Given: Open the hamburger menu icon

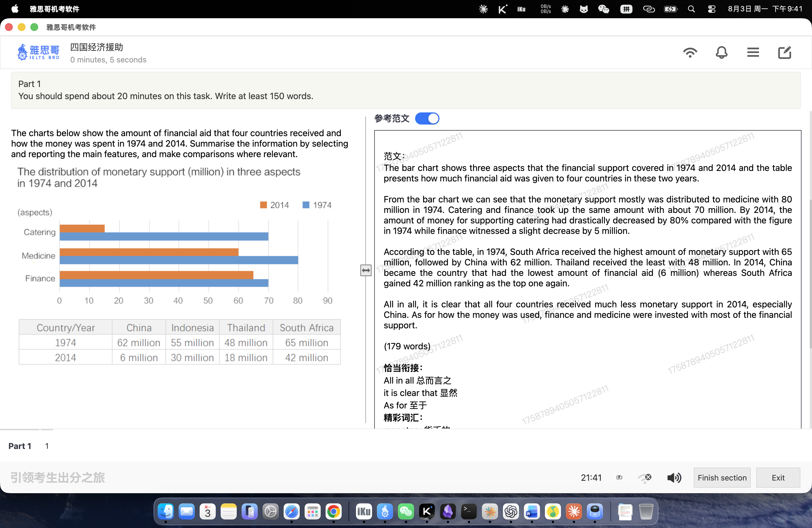Looking at the screenshot, I should pyautogui.click(x=753, y=52).
